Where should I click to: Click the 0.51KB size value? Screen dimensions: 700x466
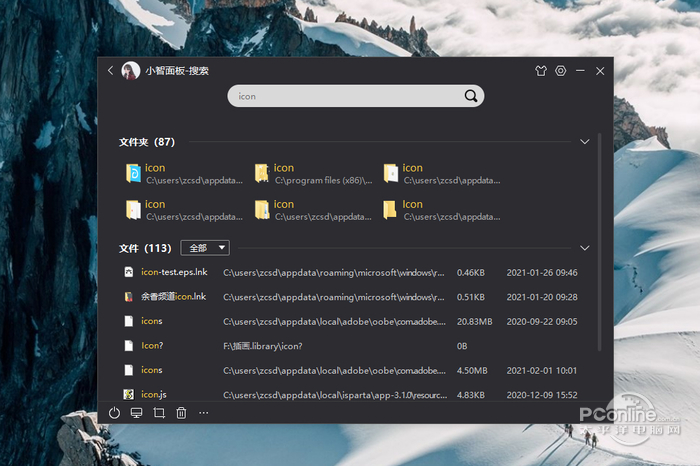point(471,297)
